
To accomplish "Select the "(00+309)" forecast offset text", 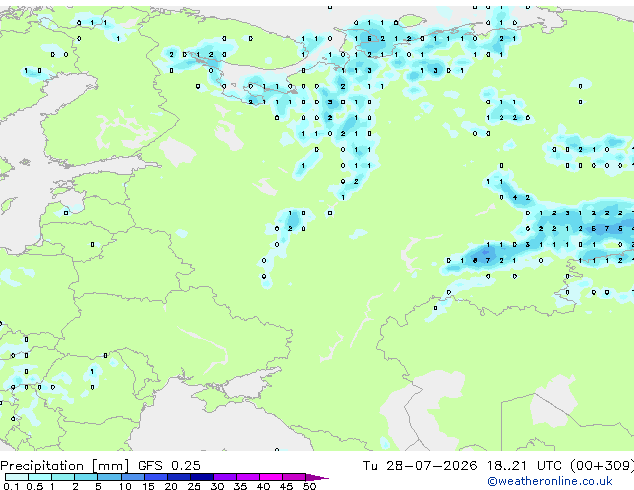I will [x=602, y=466].
